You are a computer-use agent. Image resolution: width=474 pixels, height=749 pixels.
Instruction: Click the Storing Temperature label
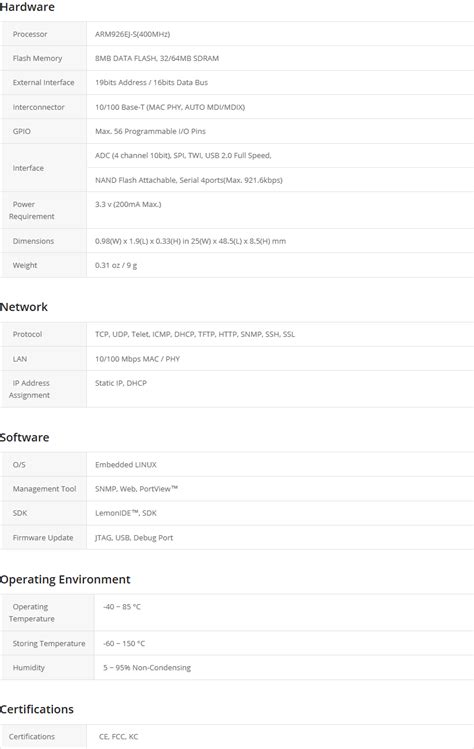pyautogui.click(x=49, y=644)
